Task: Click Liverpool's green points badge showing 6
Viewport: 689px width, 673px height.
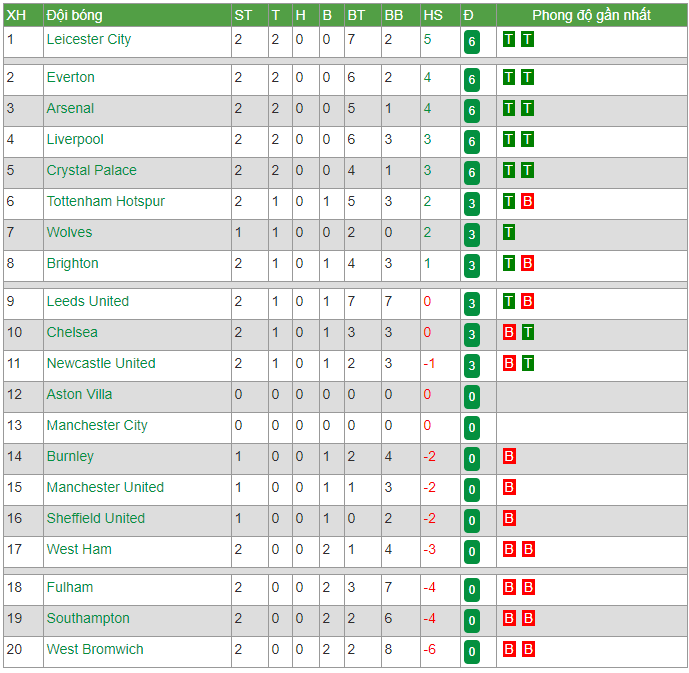Action: (x=471, y=141)
